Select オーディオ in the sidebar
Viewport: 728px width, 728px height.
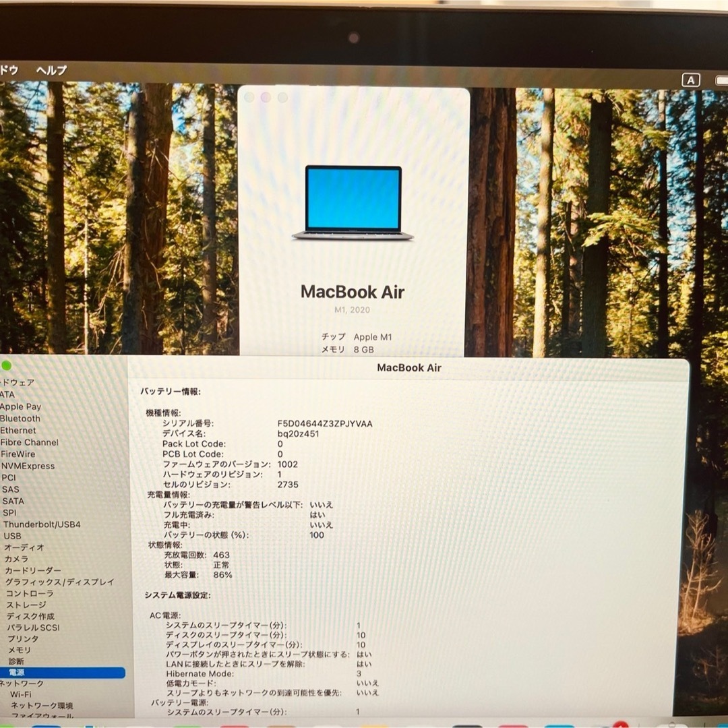pyautogui.click(x=24, y=547)
